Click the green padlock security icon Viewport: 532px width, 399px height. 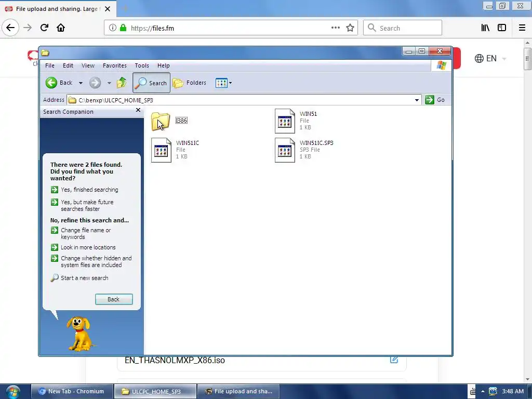(x=123, y=28)
